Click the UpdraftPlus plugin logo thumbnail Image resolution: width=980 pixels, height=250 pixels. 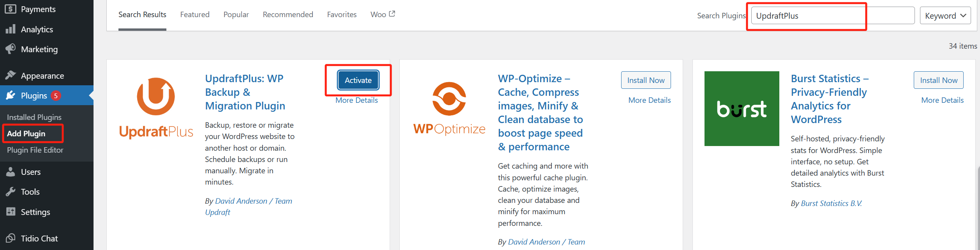point(156,108)
